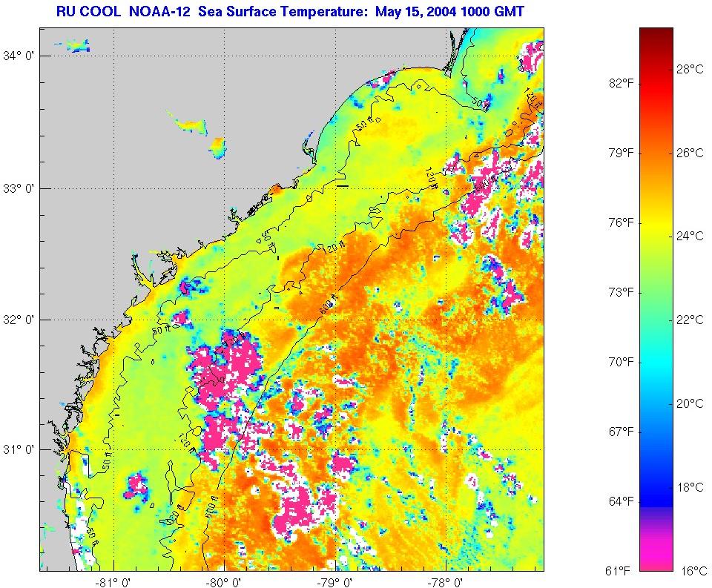The image size is (712, 588).
Task: Click the -79° 0' longitude label
Action: pos(335,581)
